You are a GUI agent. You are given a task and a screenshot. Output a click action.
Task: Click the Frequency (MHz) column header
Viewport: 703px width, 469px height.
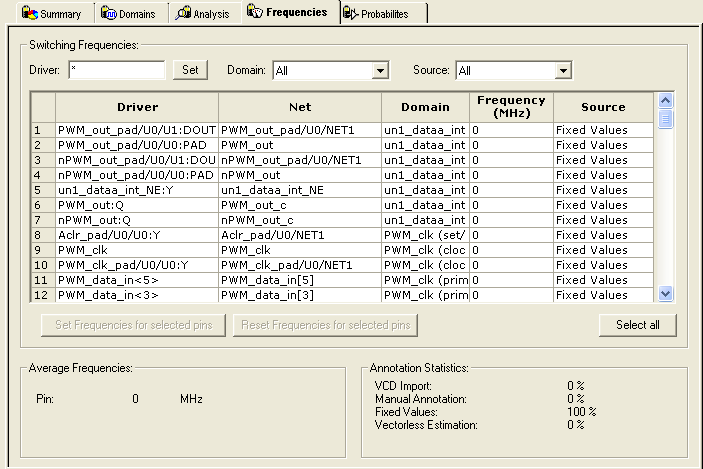[511, 107]
